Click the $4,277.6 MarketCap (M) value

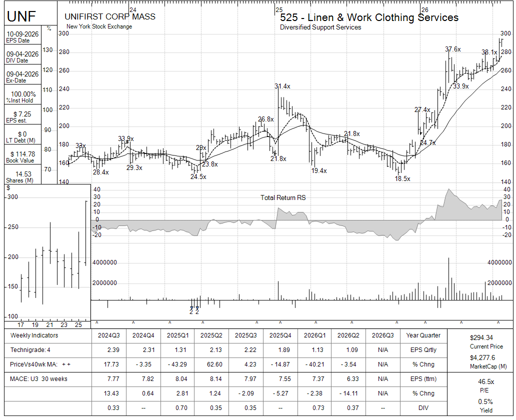point(482,358)
